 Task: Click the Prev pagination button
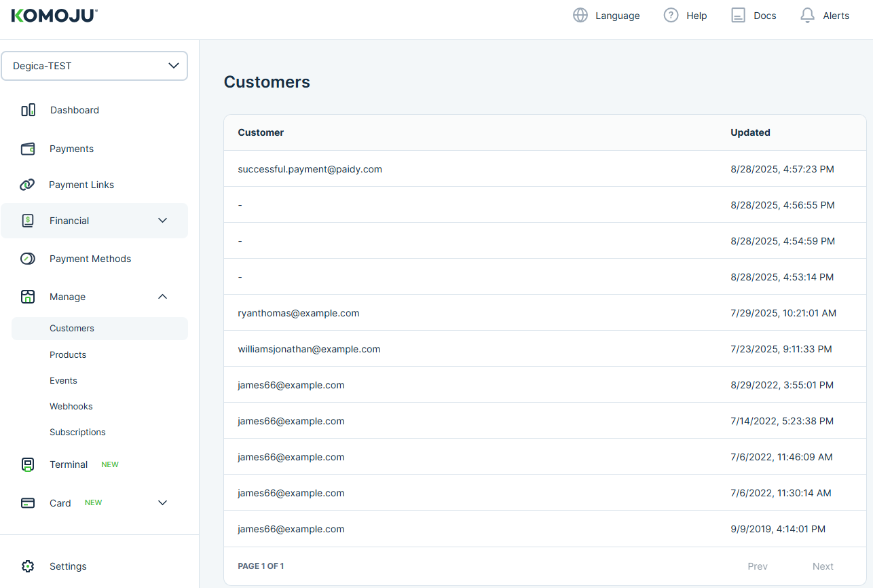pos(758,566)
